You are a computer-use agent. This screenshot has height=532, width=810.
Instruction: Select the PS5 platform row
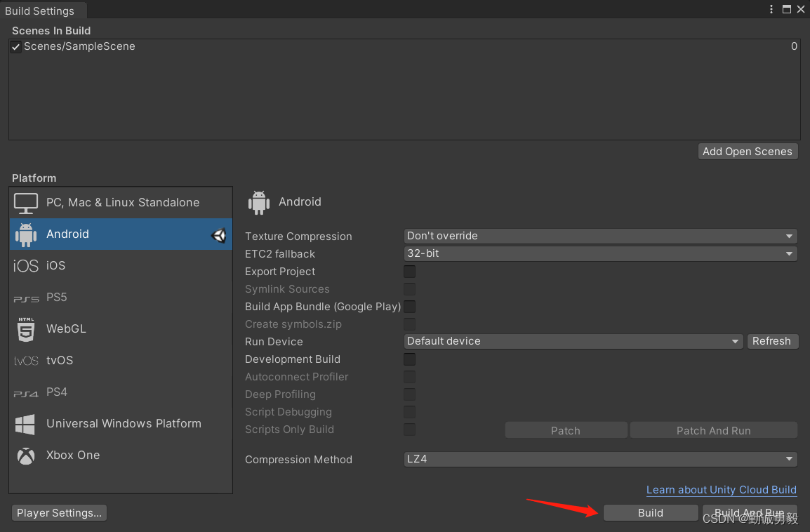coord(121,298)
